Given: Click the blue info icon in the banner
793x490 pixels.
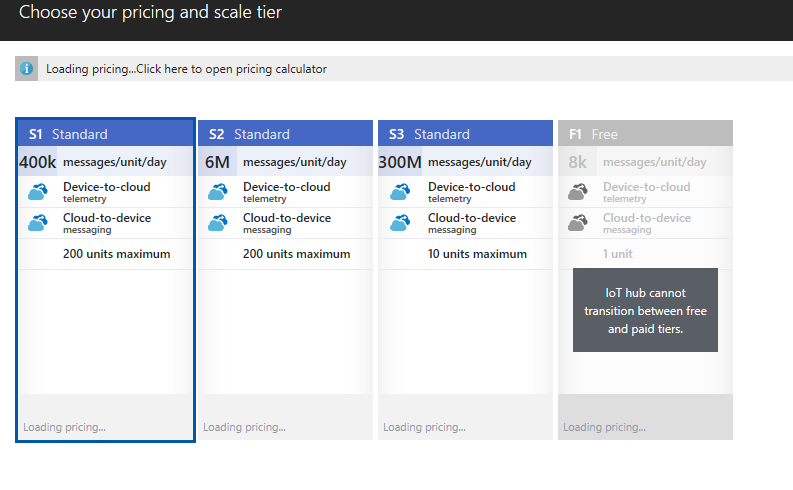Looking at the screenshot, I should tap(26, 68).
